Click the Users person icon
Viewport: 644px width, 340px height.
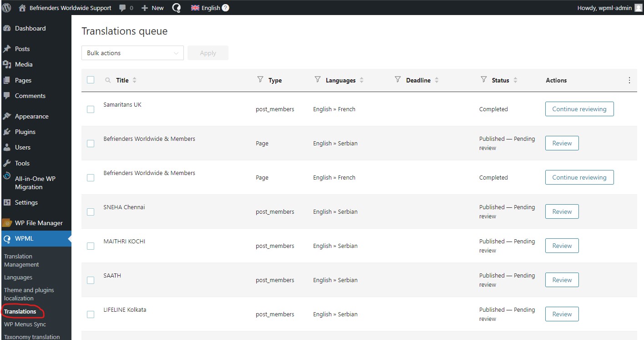point(7,147)
